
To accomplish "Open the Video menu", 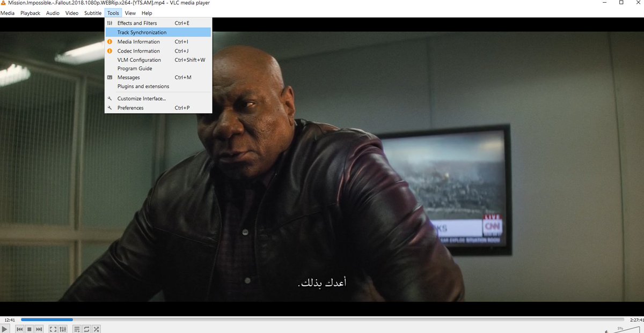I will (72, 13).
